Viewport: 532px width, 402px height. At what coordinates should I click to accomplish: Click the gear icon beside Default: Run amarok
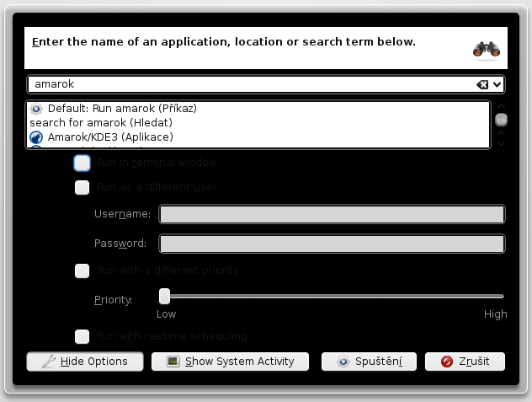tap(36, 109)
